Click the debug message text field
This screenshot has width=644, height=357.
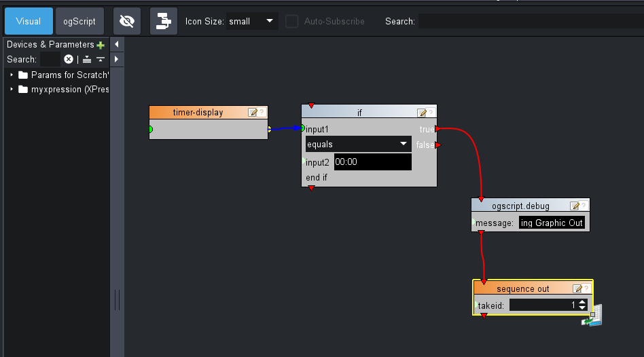tap(552, 223)
